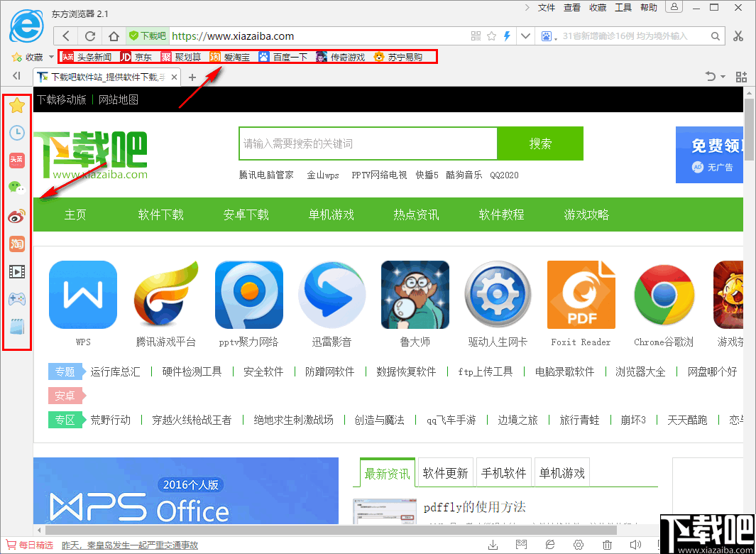Open the address bar dropdown chevron
756x554 pixels.
525,36
